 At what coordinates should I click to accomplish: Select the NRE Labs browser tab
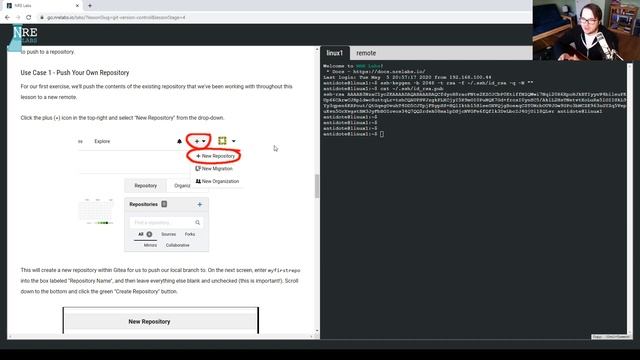[x=43, y=6]
